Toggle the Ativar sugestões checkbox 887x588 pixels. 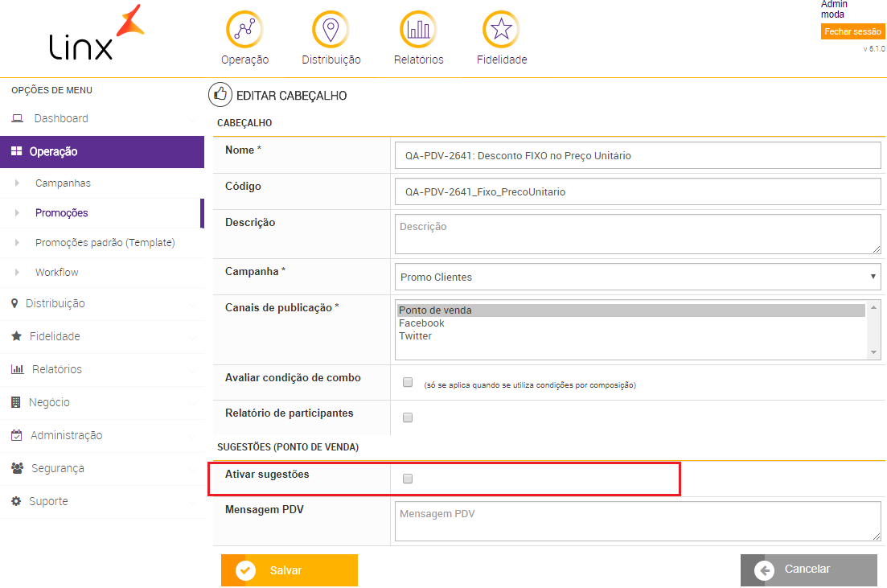[408, 479]
